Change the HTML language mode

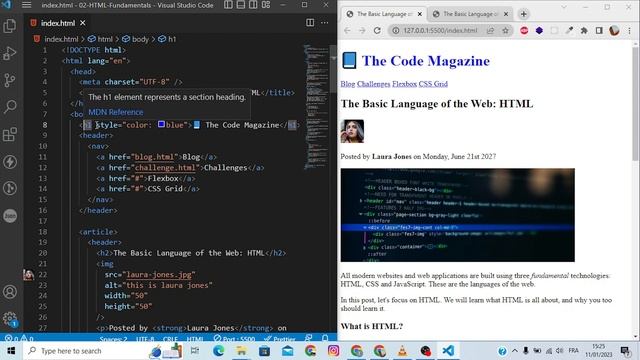pyautogui.click(x=195, y=339)
